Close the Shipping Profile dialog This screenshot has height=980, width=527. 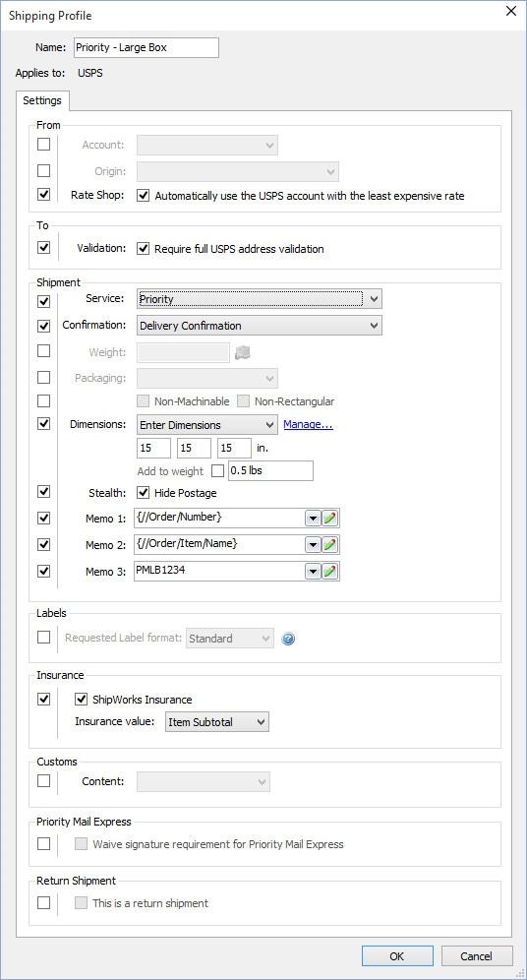pos(510,11)
